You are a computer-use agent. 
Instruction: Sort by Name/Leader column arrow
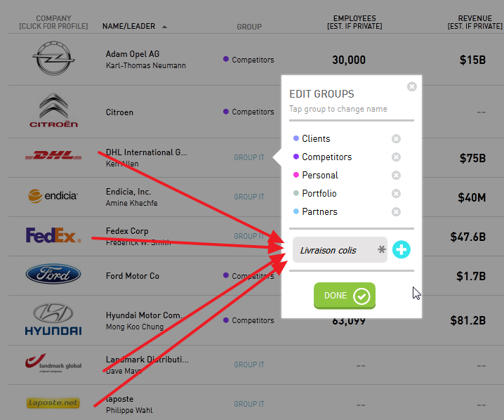point(164,27)
